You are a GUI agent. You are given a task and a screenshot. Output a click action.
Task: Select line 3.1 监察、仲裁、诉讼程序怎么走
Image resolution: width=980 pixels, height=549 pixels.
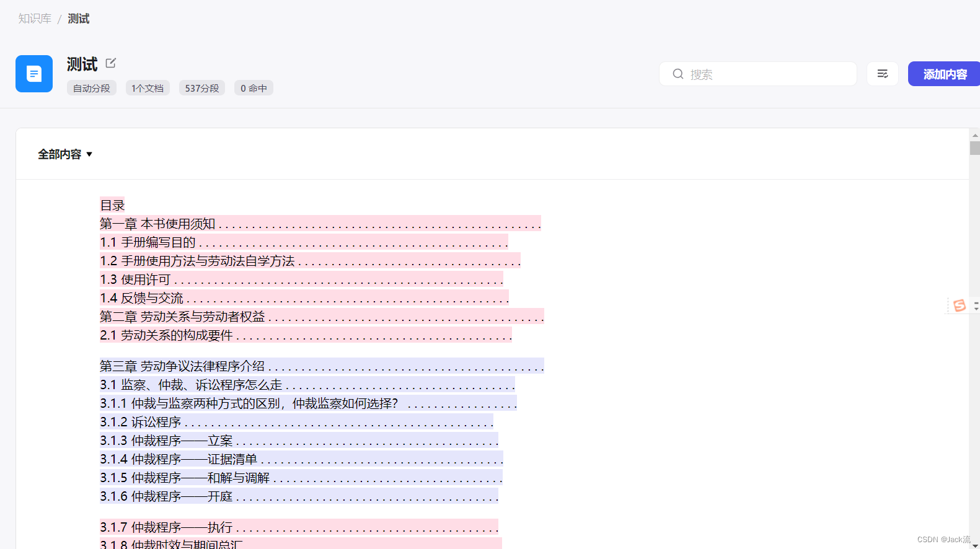(x=307, y=385)
